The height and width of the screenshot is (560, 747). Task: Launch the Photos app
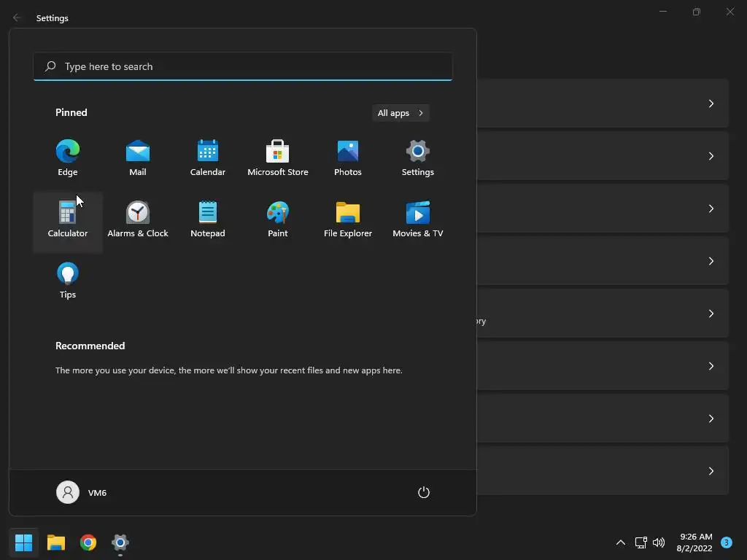tap(348, 158)
